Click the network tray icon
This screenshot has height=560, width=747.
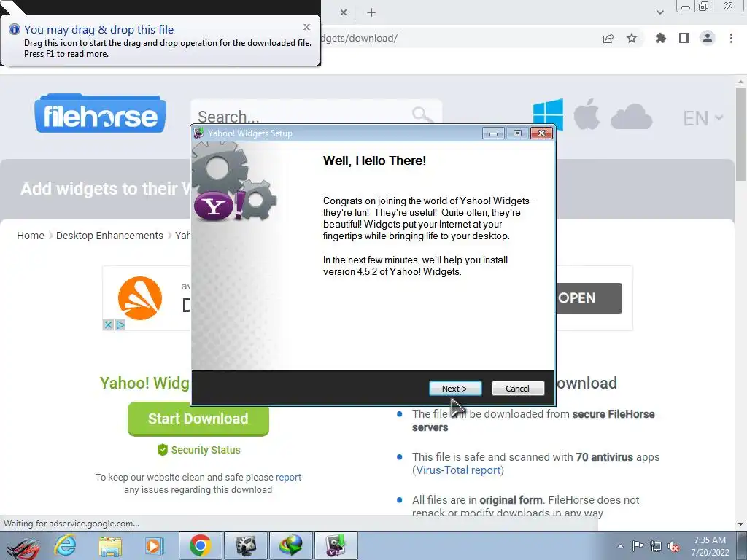click(656, 546)
